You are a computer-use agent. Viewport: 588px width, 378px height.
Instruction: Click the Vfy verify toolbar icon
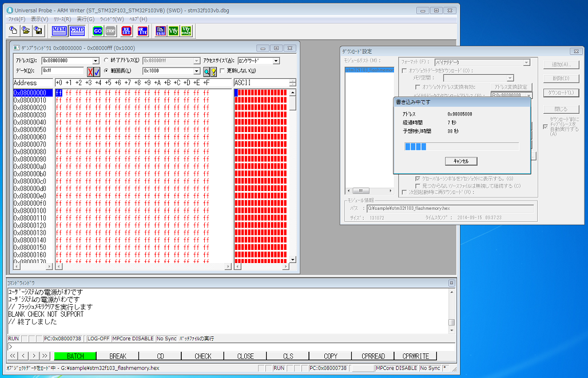point(173,30)
